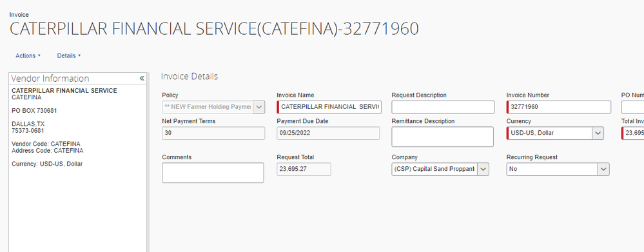Click the PO Number input field
Image resolution: width=644 pixels, height=252 pixels.
click(632, 107)
